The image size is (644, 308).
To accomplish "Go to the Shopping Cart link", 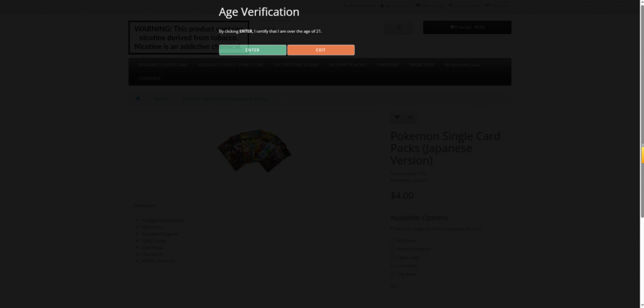I will click(x=464, y=5).
